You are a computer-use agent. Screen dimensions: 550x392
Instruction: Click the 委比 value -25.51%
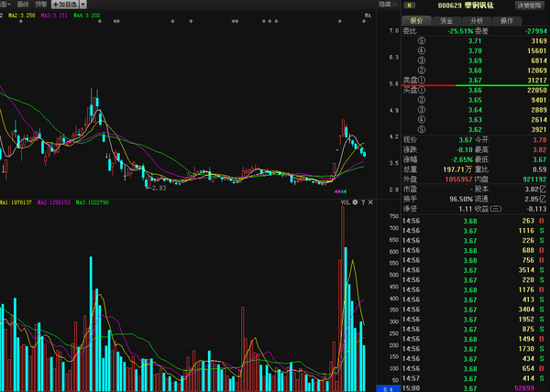(460, 31)
